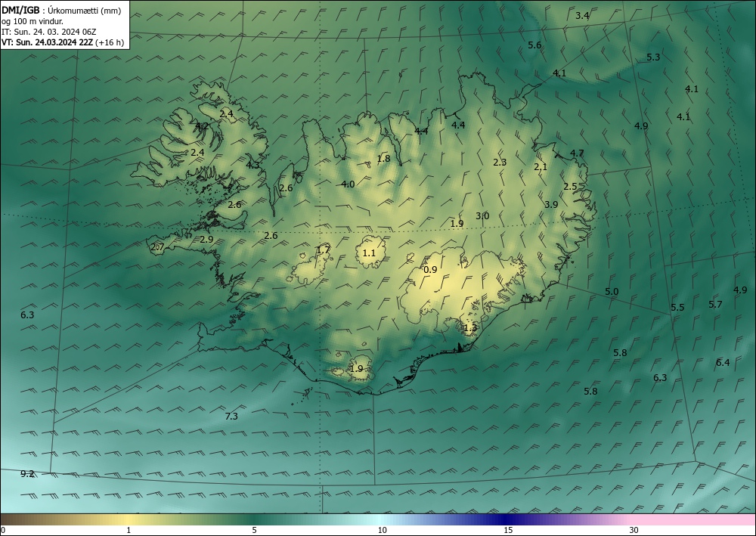The image size is (756, 536).
Task: Pick the dark navy segment of color bar
Action: pyautogui.click(x=507, y=519)
